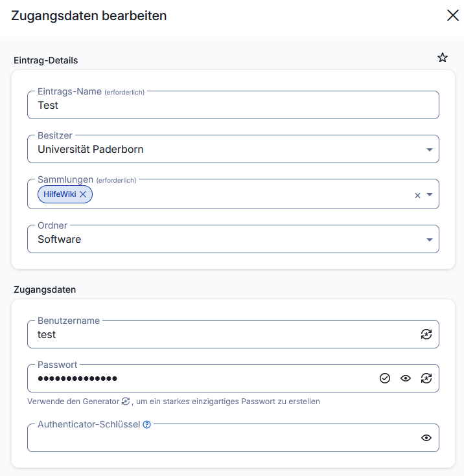Show the hidden Passwort value

(406, 378)
